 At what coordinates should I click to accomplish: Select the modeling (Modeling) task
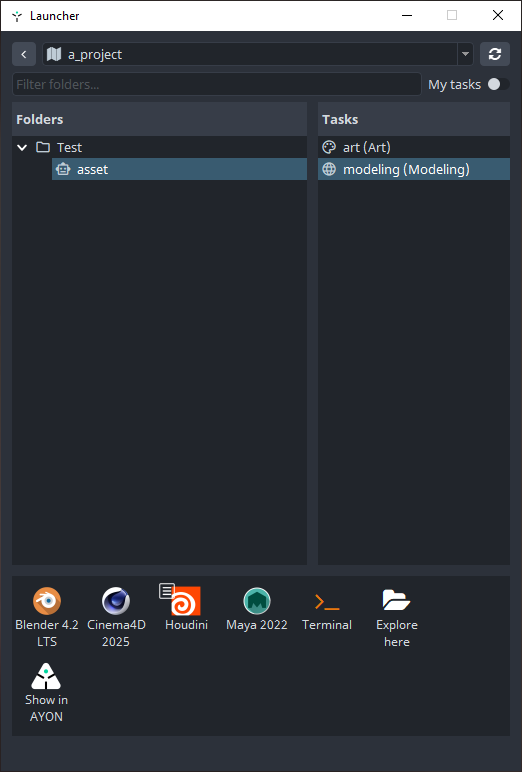click(x=414, y=169)
